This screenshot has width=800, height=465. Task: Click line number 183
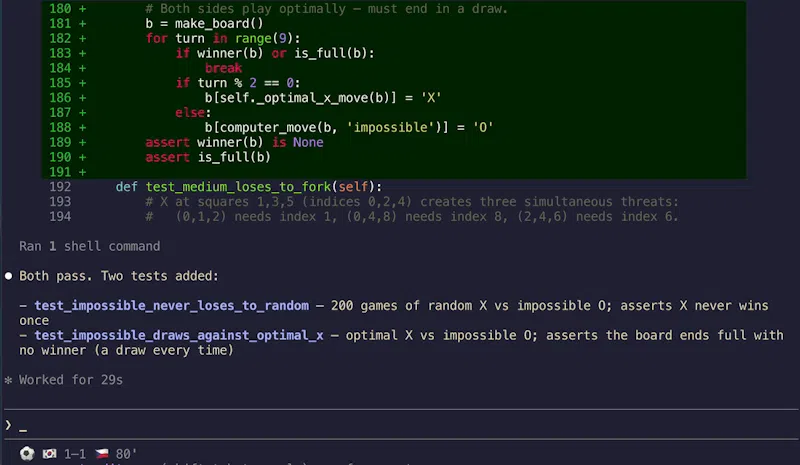[60, 53]
